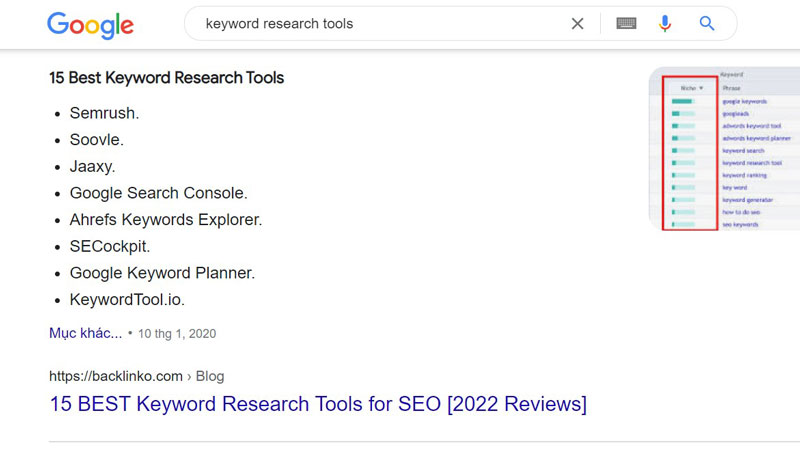800x468 pixels.
Task: Open the featured snippet keyword table thumbnail
Action: tap(723, 149)
